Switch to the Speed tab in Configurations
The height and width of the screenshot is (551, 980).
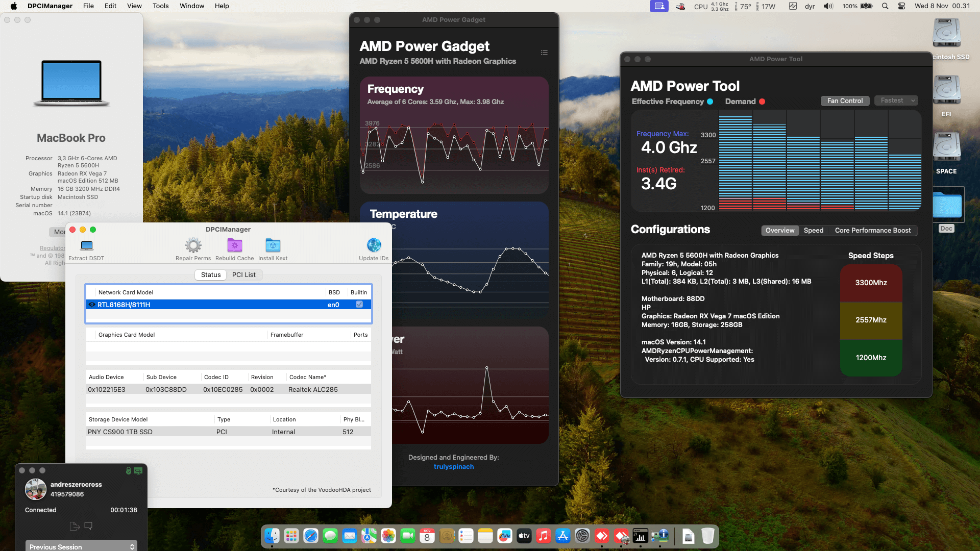[814, 231]
